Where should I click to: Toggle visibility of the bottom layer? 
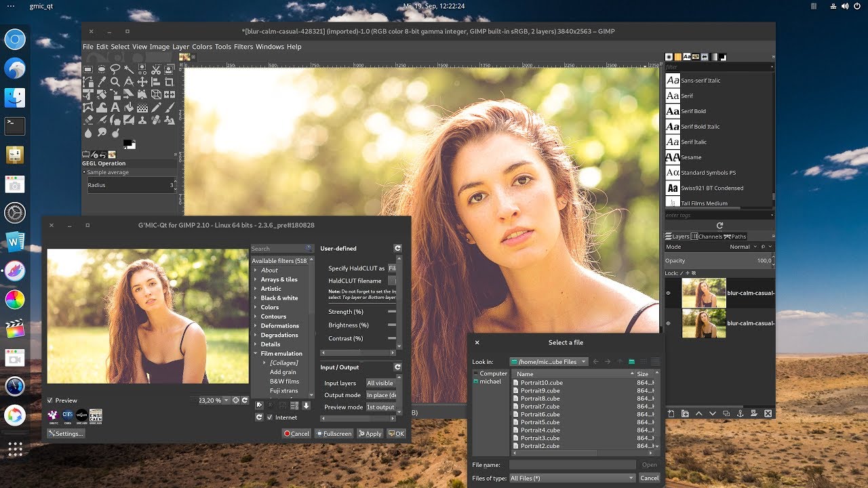coord(668,323)
